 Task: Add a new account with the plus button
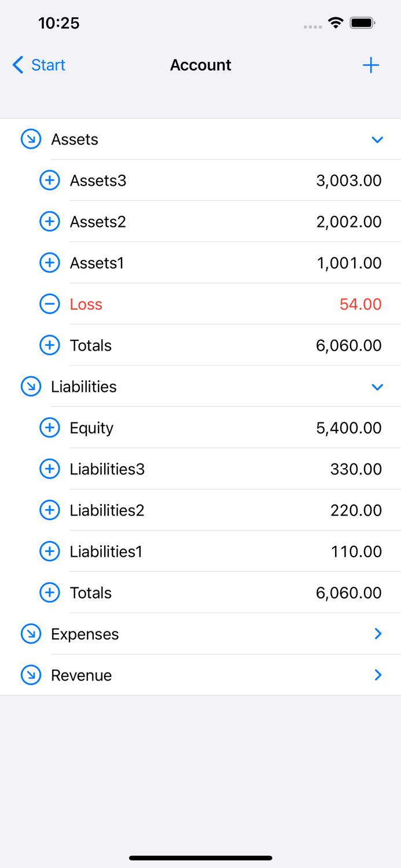(x=370, y=65)
